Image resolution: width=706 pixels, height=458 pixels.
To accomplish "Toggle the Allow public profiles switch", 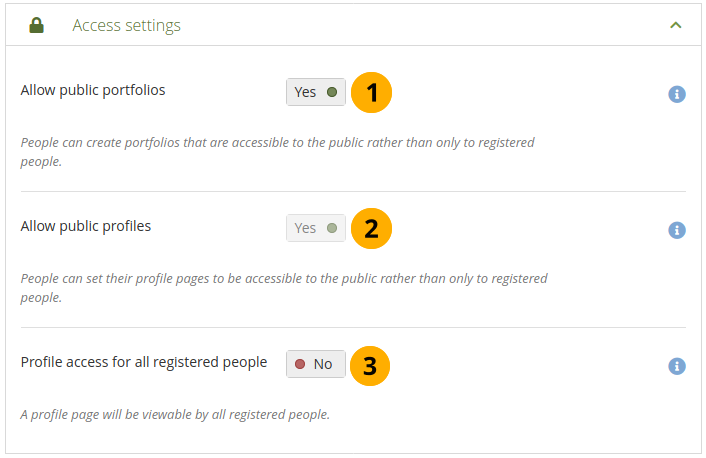I will (315, 228).
